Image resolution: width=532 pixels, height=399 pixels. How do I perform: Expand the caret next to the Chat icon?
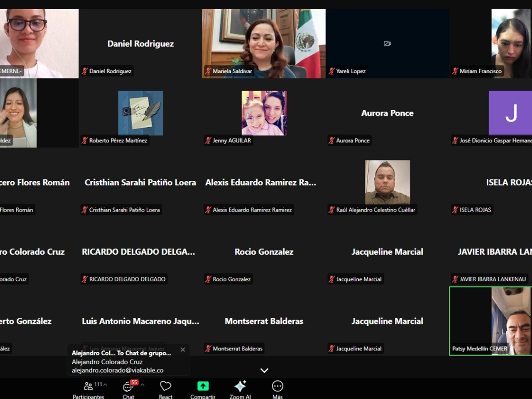pyautogui.click(x=143, y=385)
